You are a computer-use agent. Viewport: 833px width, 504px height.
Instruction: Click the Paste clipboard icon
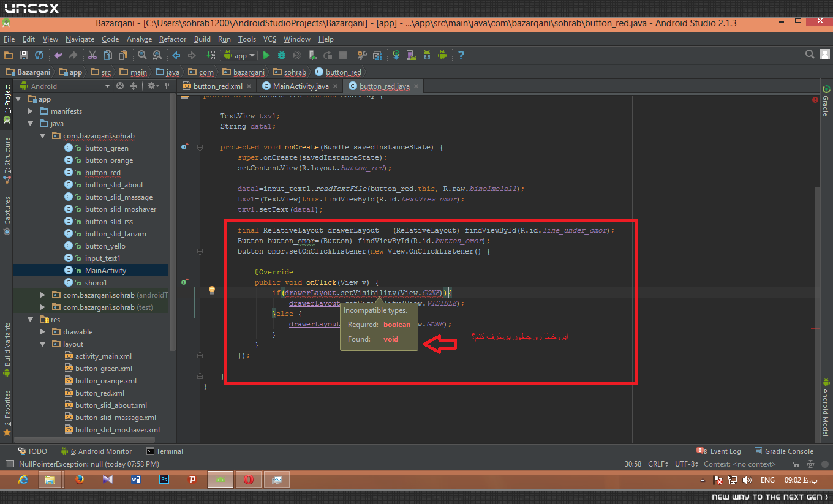pos(123,55)
